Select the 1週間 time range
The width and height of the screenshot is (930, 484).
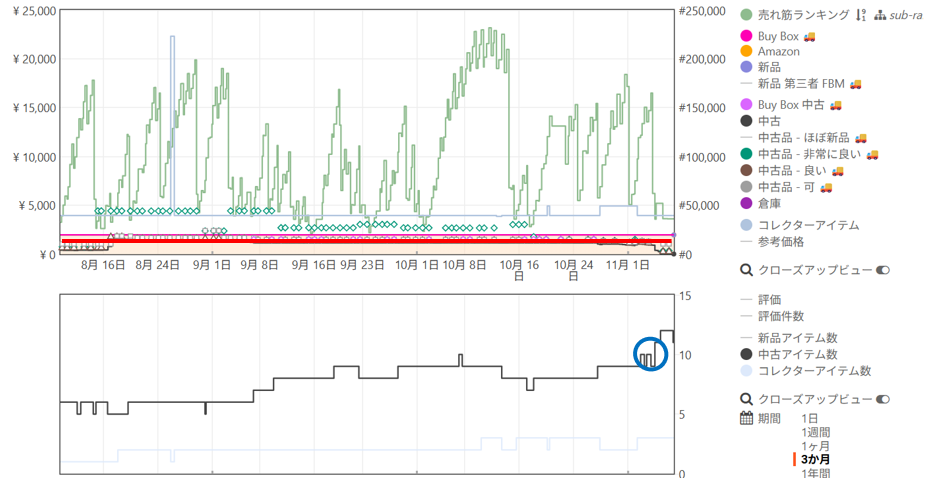click(817, 432)
